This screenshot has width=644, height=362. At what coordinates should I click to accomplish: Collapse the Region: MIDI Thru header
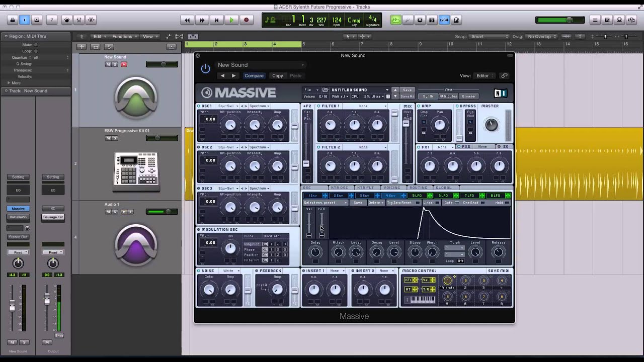point(6,36)
